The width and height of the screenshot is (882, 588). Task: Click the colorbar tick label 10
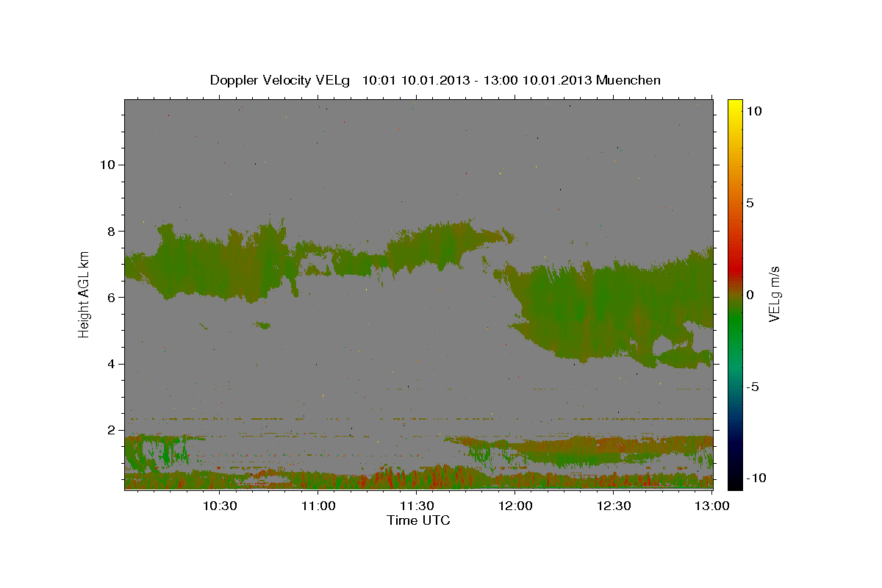[x=753, y=111]
